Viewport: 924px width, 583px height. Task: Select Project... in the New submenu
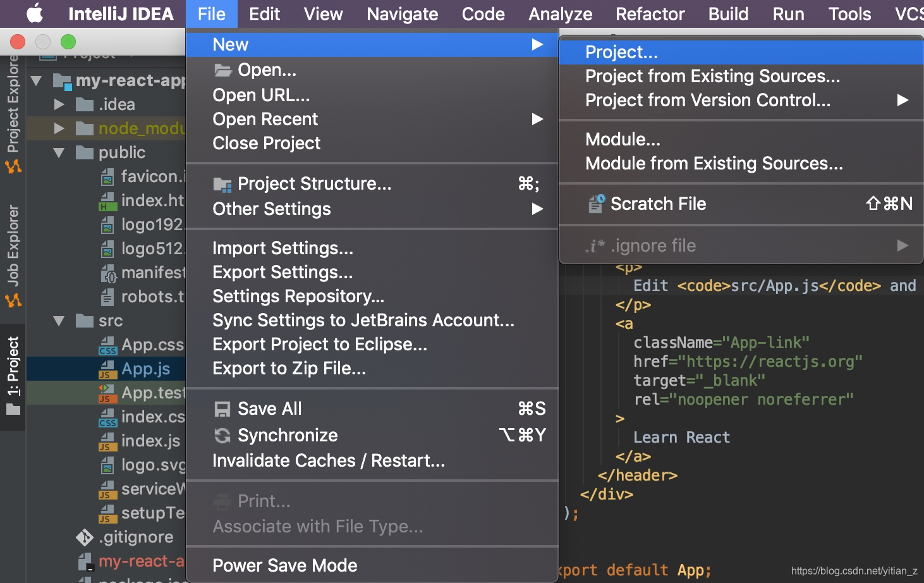point(741,52)
